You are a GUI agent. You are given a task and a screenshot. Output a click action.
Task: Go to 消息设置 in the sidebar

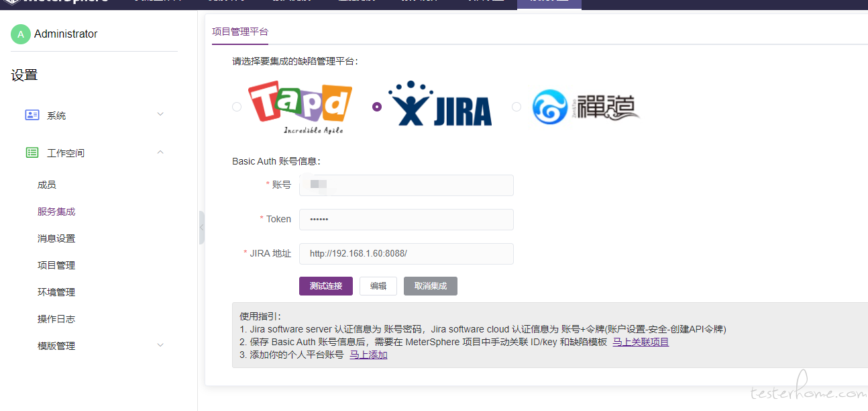point(56,238)
